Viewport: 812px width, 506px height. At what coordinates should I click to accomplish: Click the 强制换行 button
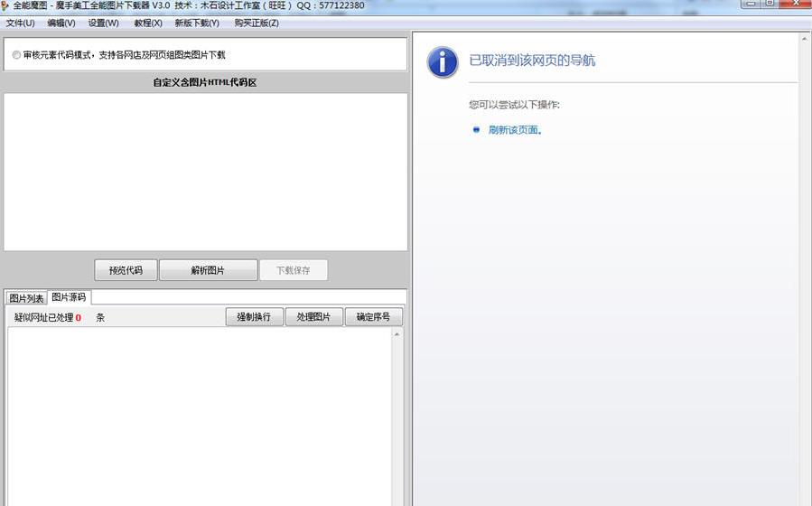(x=255, y=317)
